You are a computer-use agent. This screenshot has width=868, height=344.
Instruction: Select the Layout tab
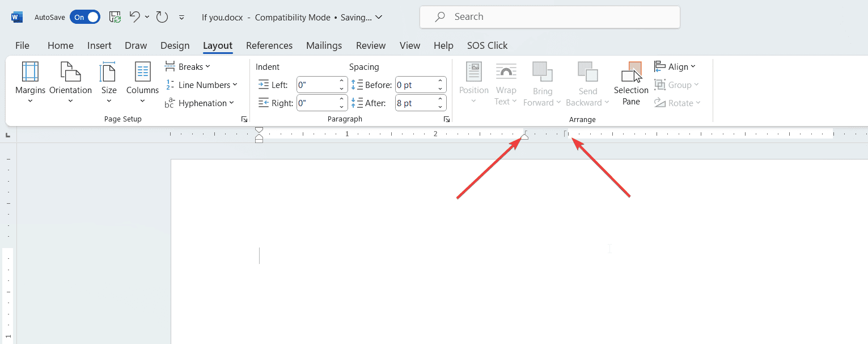(218, 45)
